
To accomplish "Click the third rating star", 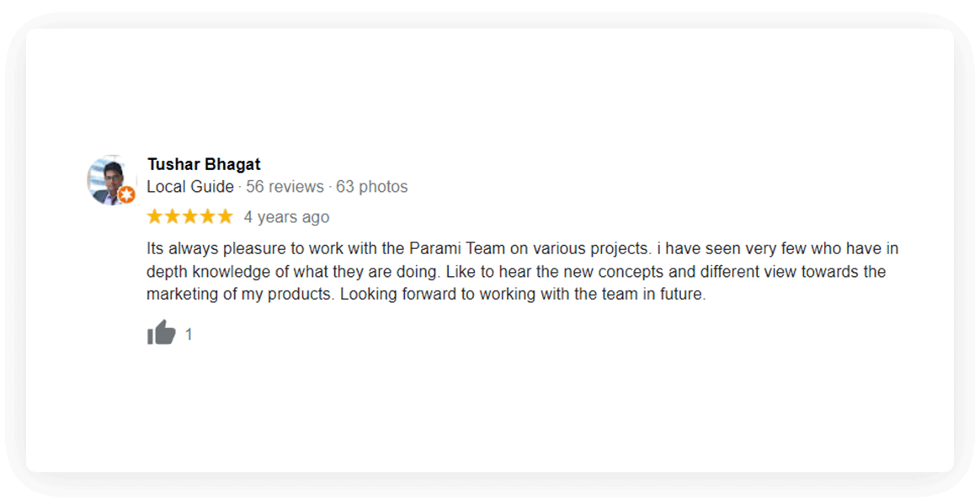I will 189,217.
